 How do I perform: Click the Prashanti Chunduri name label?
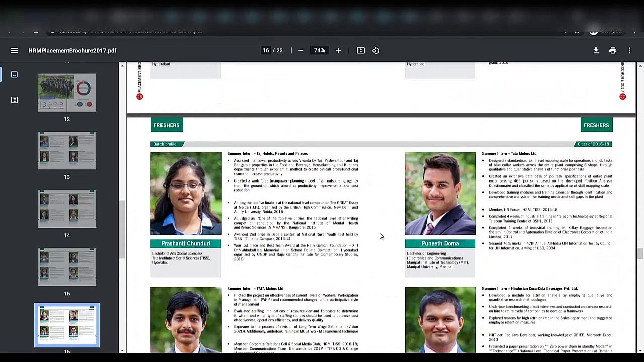click(186, 243)
